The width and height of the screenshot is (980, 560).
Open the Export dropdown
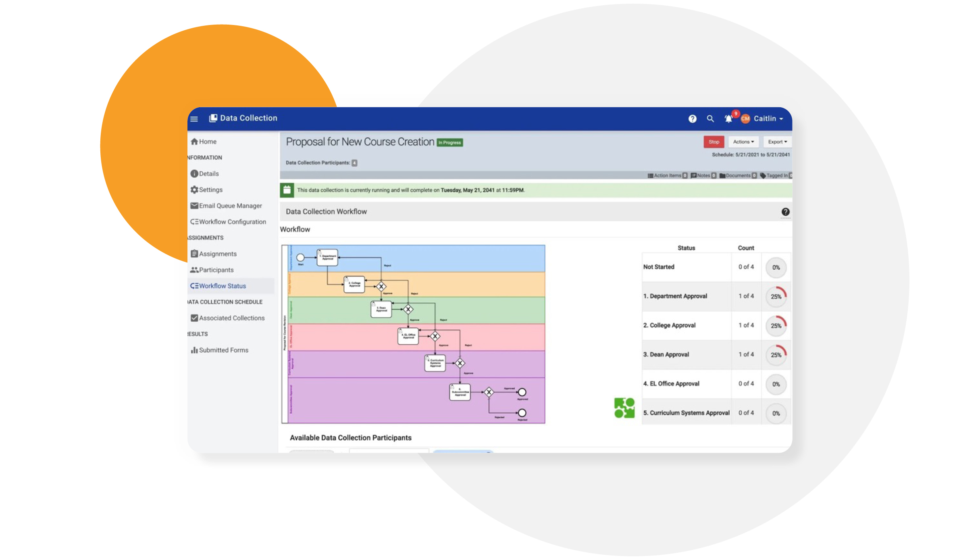pyautogui.click(x=777, y=142)
